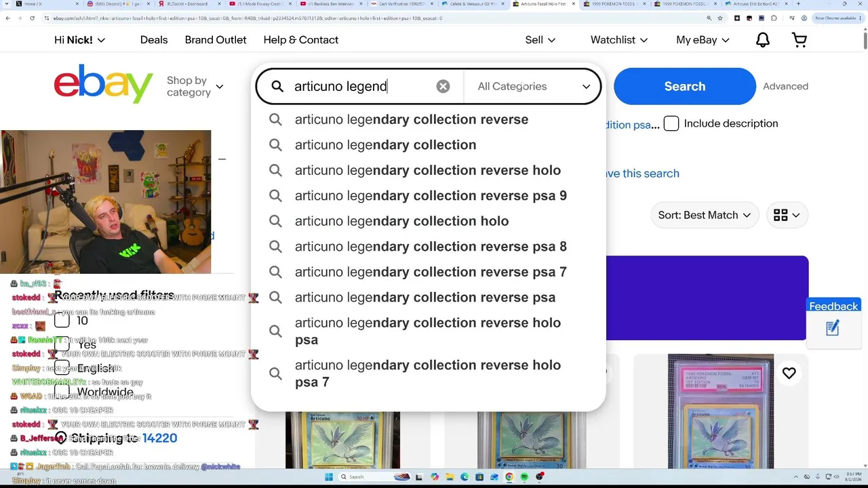This screenshot has width=868, height=488.
Task: Open the Deals link
Action: (154, 40)
